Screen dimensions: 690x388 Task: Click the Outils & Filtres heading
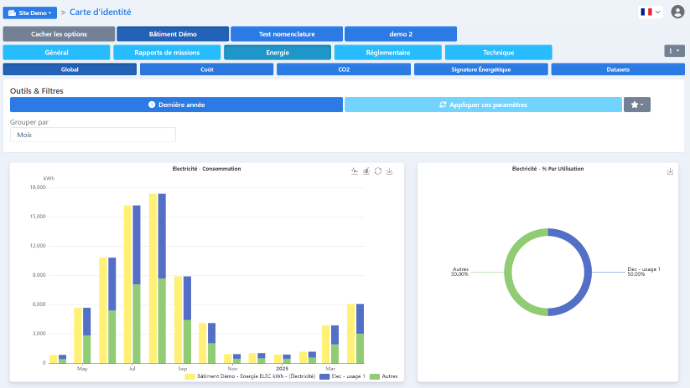(x=37, y=91)
